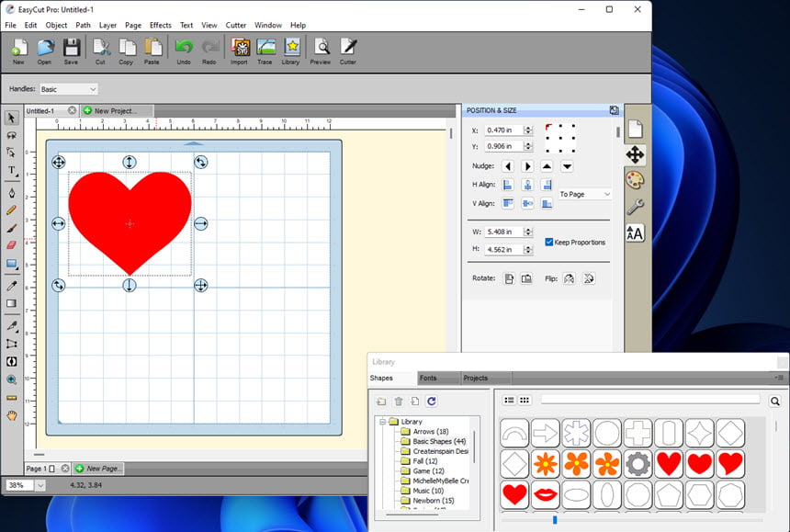Select the Arrows (18) library folder
The height and width of the screenshot is (532, 790).
pyautogui.click(x=424, y=432)
